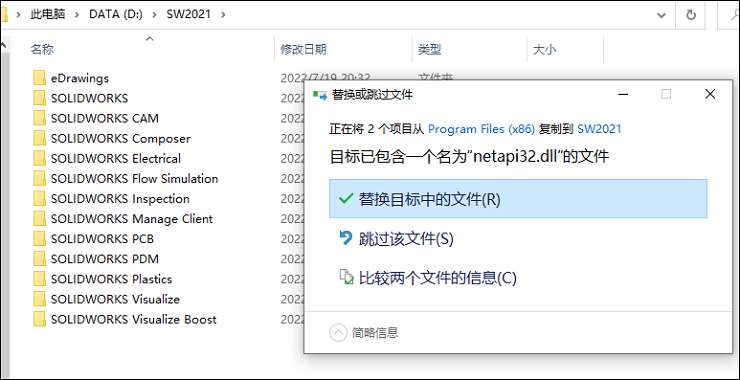The height and width of the screenshot is (380, 740).
Task: Select the SOLIDWORKS Inspection folder name
Action: [120, 199]
